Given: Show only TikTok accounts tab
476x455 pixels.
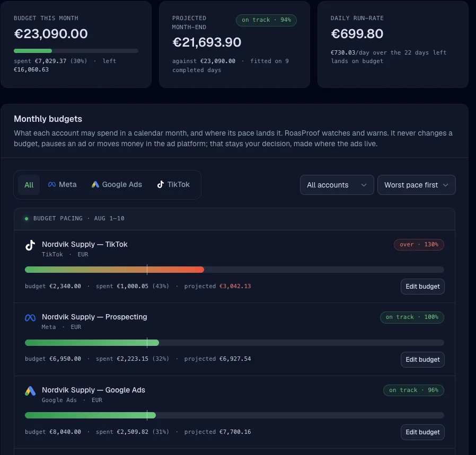Looking at the screenshot, I should [x=173, y=184].
